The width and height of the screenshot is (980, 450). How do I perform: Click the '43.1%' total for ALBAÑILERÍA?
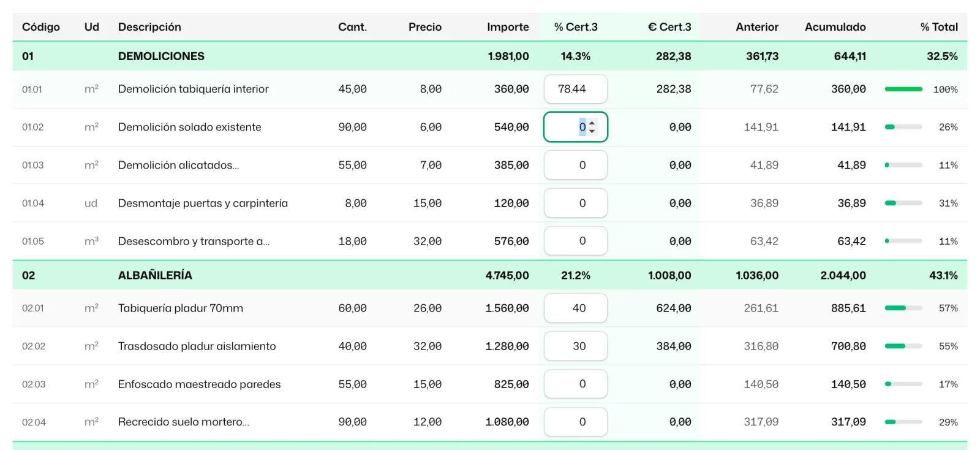point(943,275)
